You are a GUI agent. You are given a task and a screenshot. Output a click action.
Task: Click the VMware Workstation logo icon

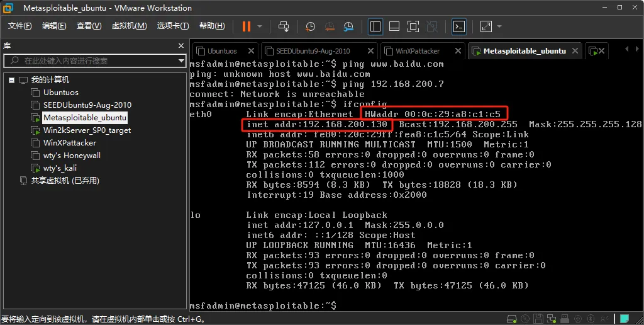(8, 8)
